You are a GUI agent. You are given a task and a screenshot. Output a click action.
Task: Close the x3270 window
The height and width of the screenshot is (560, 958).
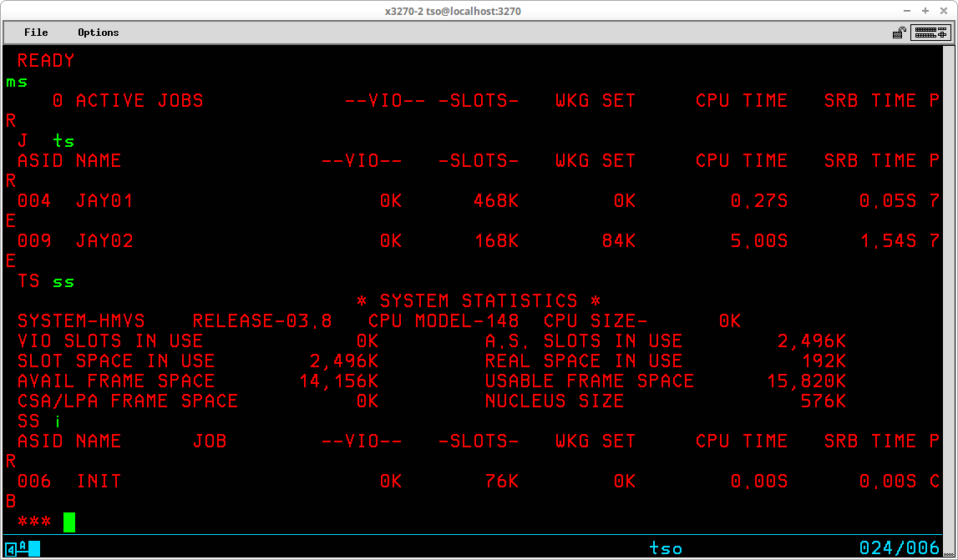[x=943, y=11]
